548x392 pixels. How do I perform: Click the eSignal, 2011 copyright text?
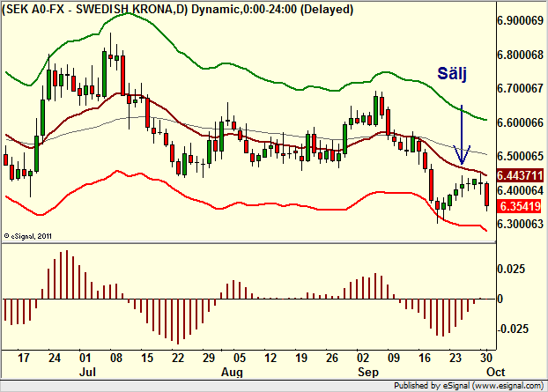click(28, 236)
